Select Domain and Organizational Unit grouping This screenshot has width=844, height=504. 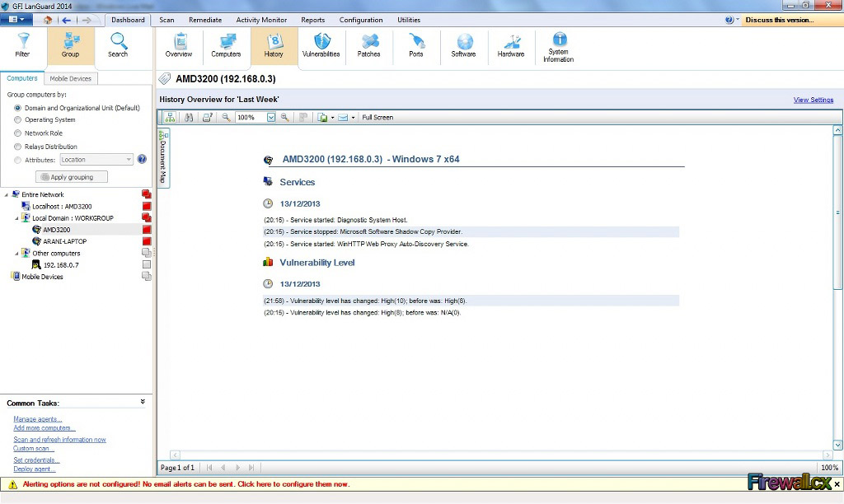(x=18, y=108)
